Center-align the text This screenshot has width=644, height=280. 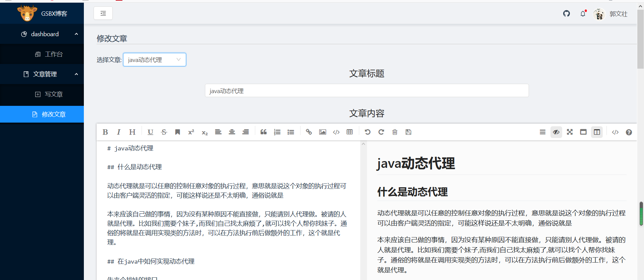pyautogui.click(x=232, y=132)
